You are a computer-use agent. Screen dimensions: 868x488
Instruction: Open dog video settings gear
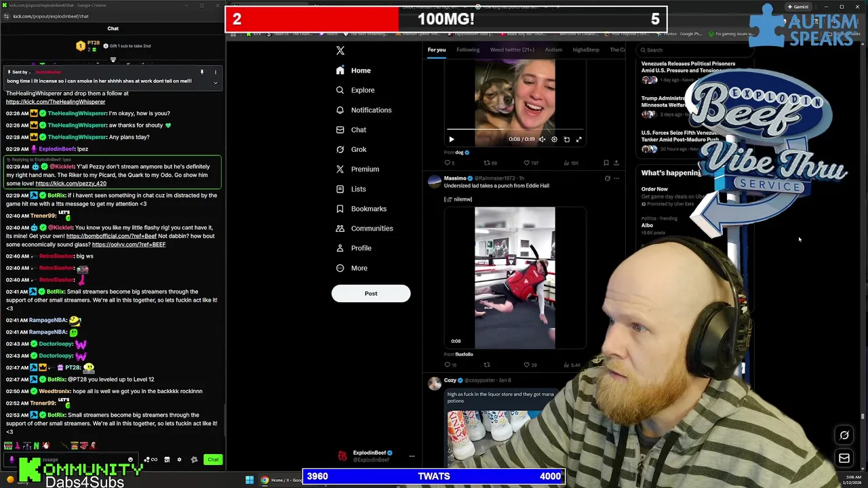[554, 139]
